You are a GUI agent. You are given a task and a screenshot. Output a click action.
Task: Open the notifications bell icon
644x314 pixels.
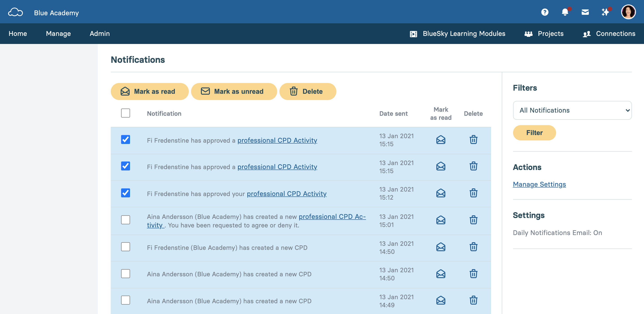coord(565,12)
